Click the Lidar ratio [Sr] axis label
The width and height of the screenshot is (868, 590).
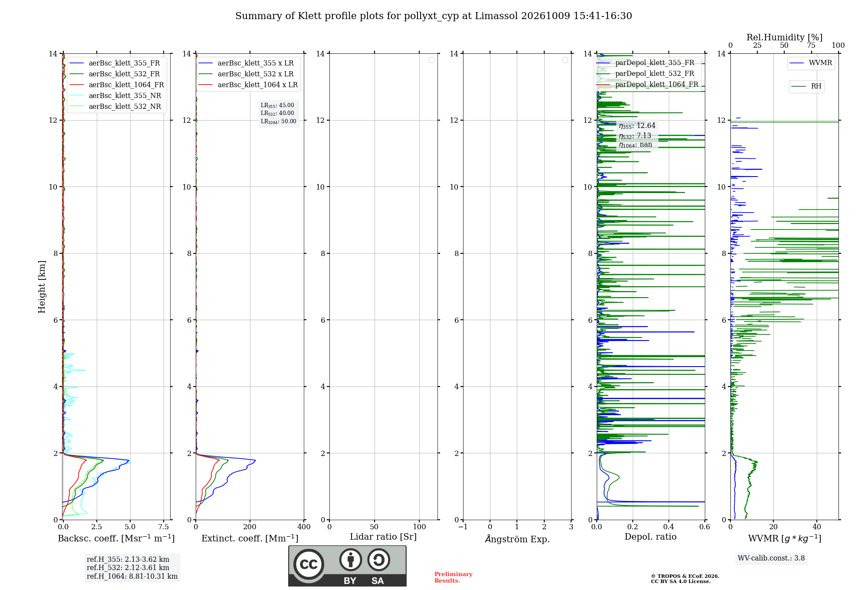[x=383, y=537]
